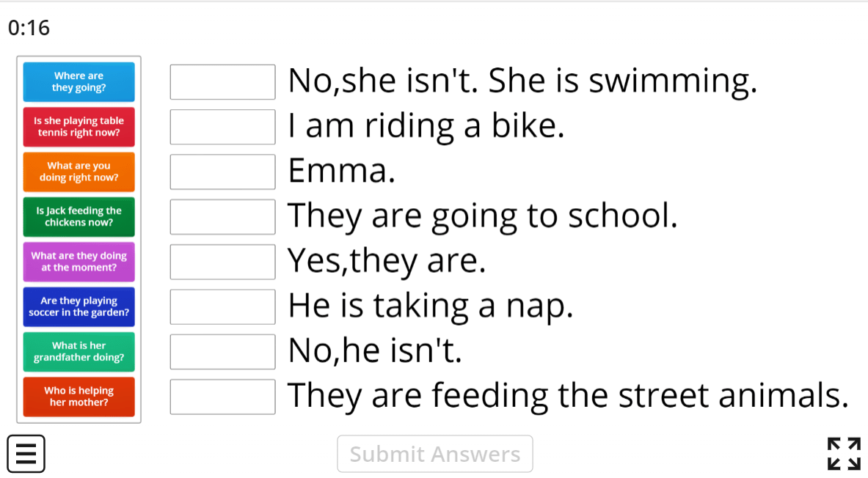
Task: Click the box next to 'I am riding a bike.'
Action: pyautogui.click(x=222, y=127)
